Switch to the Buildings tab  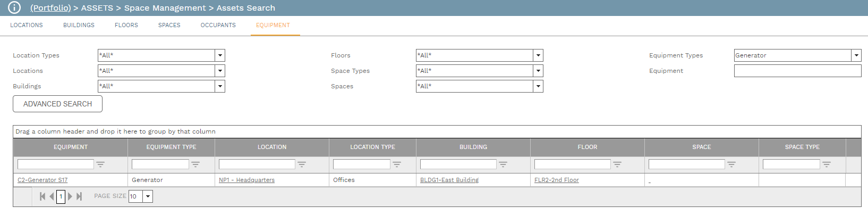click(79, 25)
